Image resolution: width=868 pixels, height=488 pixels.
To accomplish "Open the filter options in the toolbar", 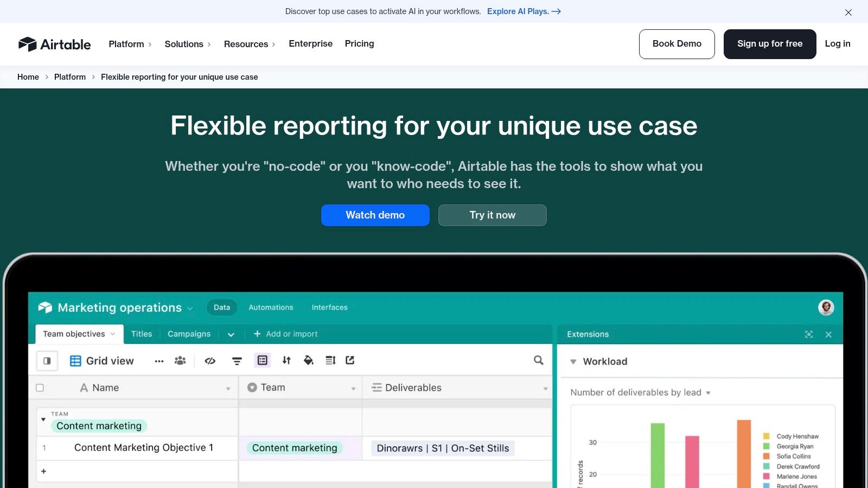I will pyautogui.click(x=237, y=360).
